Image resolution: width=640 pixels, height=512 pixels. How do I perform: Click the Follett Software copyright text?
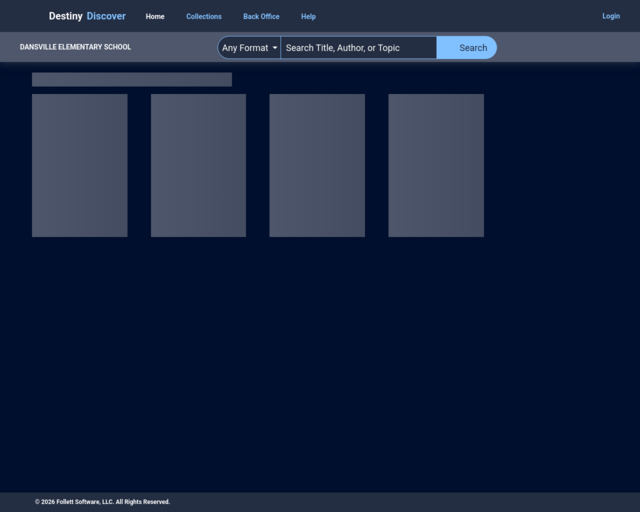pyautogui.click(x=102, y=502)
